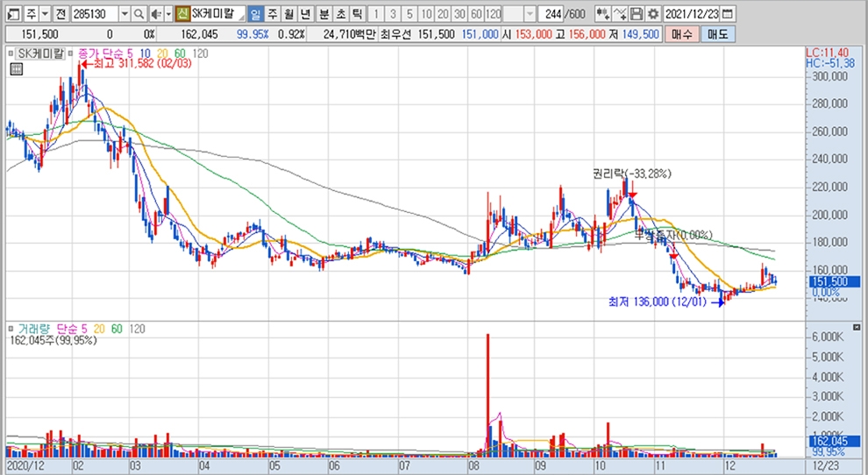The width and height of the screenshot is (868, 475).
Task: Click the green 60 moving average legend
Action: [180, 53]
